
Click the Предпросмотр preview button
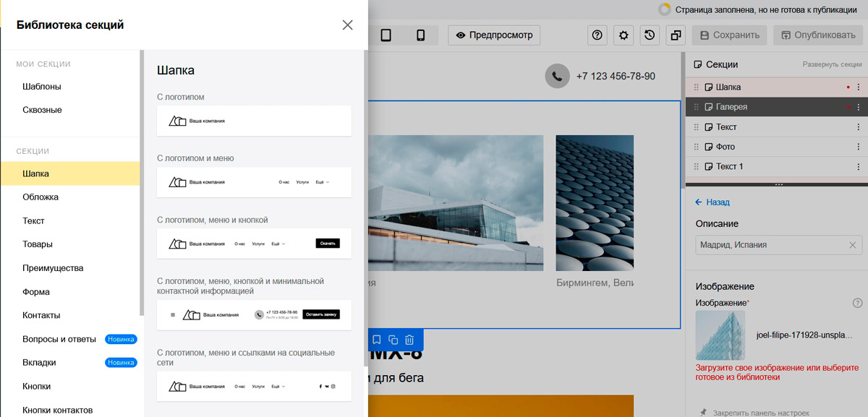494,35
